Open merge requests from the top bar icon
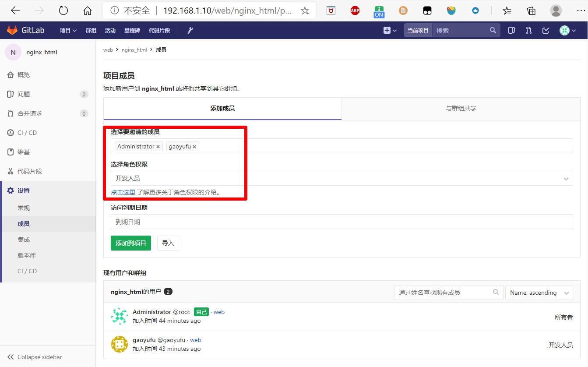This screenshot has width=588, height=367. (x=528, y=30)
